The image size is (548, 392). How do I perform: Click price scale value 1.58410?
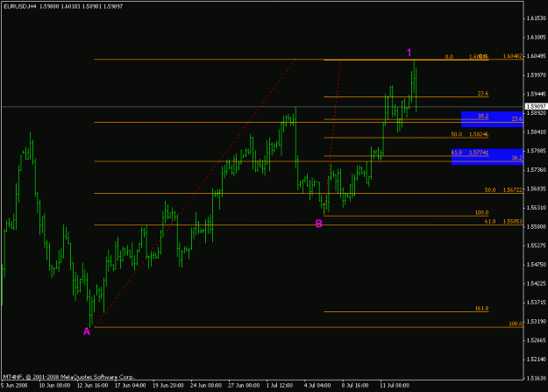tap(536, 132)
